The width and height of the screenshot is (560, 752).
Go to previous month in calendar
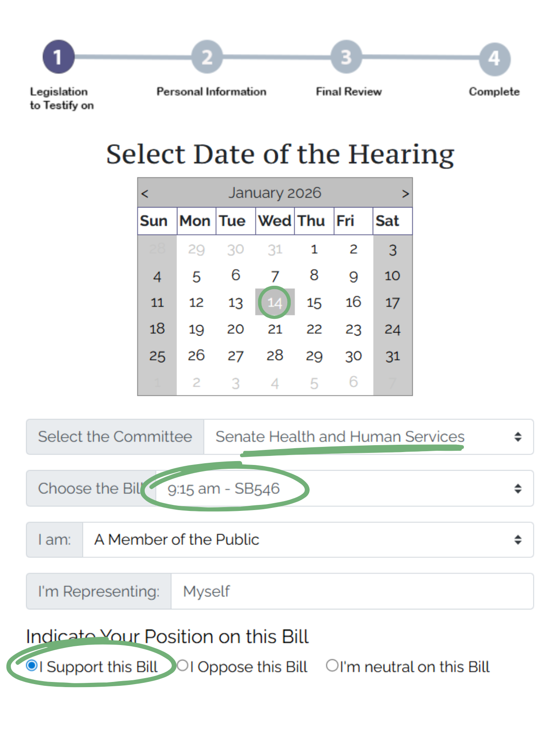click(x=145, y=194)
